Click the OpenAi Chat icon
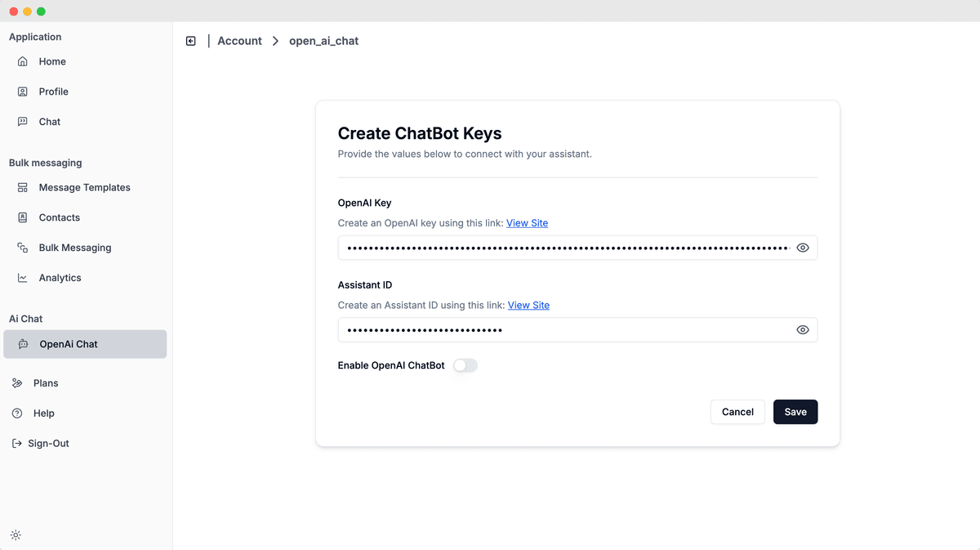 24,344
